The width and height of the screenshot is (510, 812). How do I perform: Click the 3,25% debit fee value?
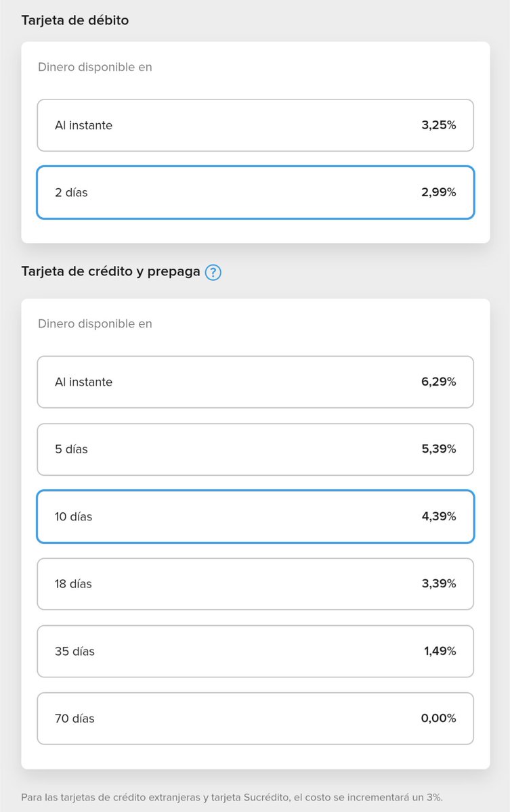pyautogui.click(x=438, y=125)
